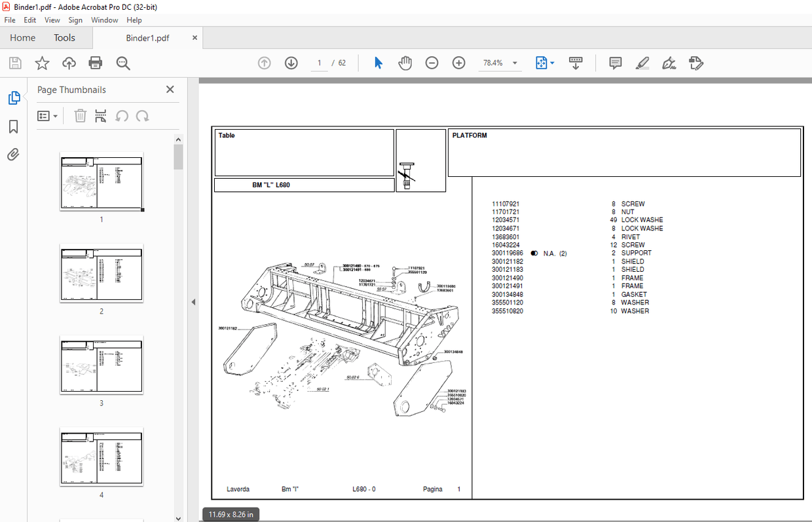Toggle the Page Thumbnails sidebar panel
The height and width of the screenshot is (522, 812).
(x=14, y=97)
